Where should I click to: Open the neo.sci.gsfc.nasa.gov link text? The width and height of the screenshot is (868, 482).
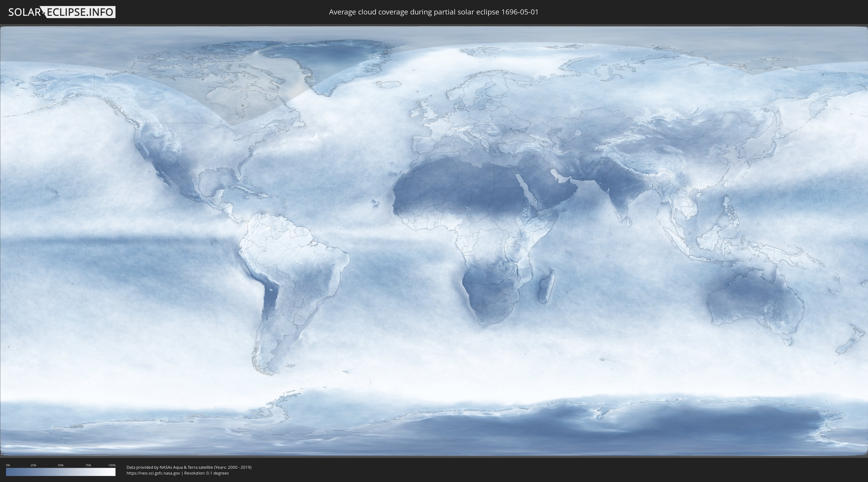pos(153,473)
